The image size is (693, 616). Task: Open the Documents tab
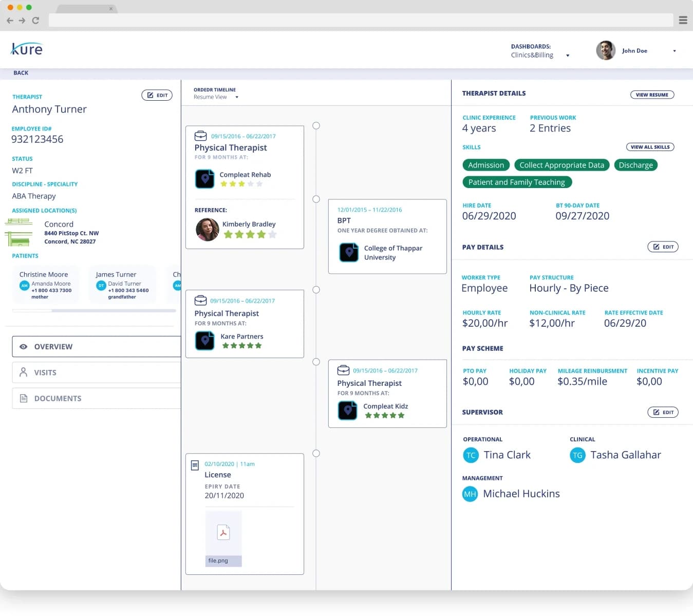click(97, 398)
